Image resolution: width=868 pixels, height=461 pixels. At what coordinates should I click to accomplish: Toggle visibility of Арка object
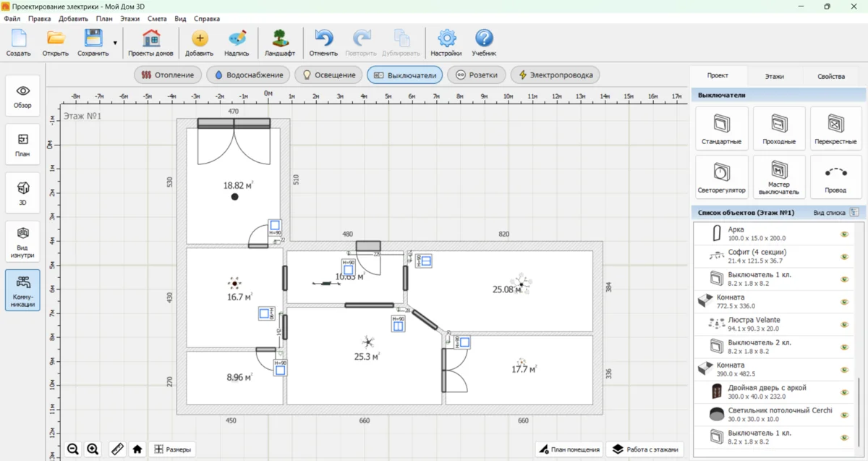coord(843,234)
